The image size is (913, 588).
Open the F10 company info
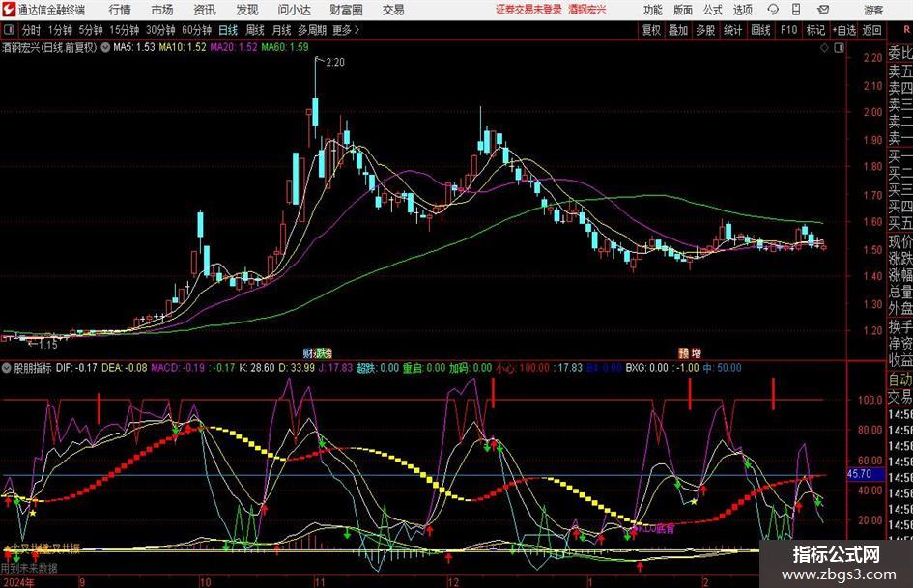788,30
